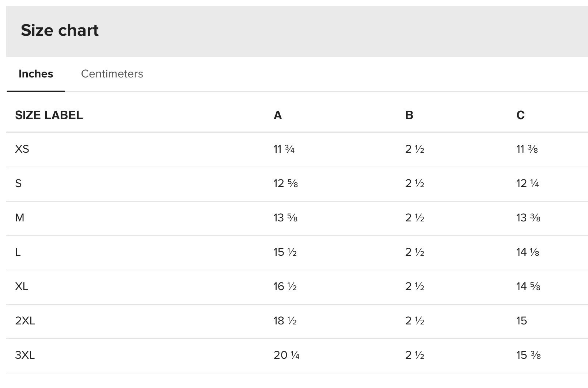Select the Inches tab
Screen dimensions: 588x388
tap(36, 74)
